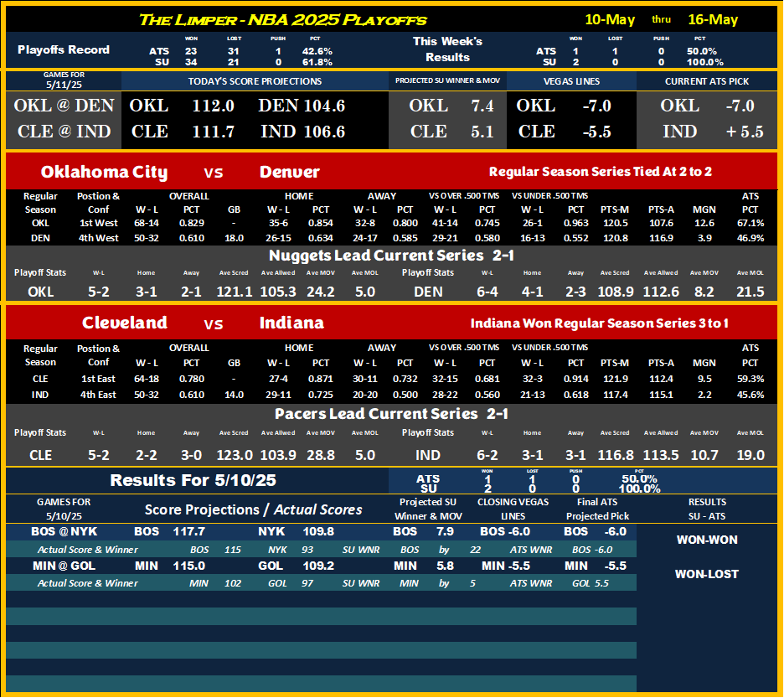Click IND's playoff average scored "116.8"
The width and height of the screenshot is (784, 698).
click(x=616, y=455)
